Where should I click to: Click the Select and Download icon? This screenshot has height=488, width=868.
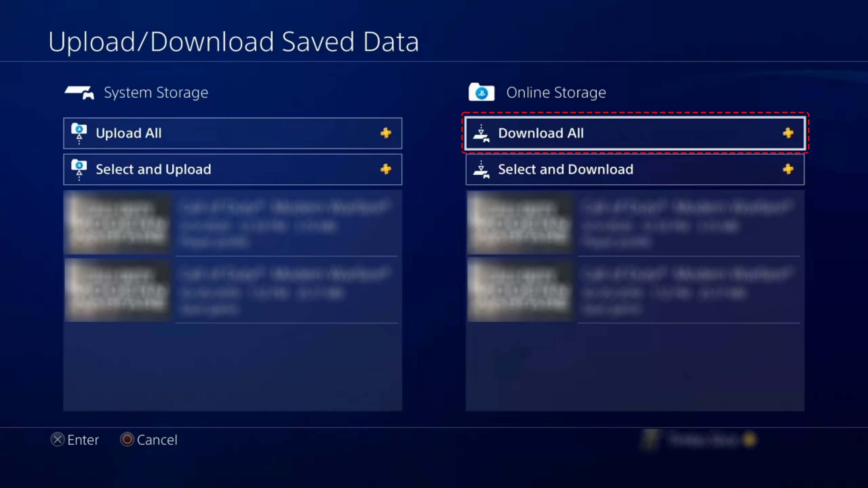483,169
